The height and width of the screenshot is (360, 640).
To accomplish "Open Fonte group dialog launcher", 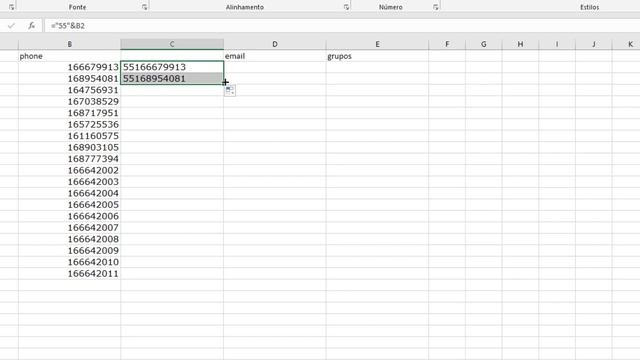I will (x=144, y=7).
